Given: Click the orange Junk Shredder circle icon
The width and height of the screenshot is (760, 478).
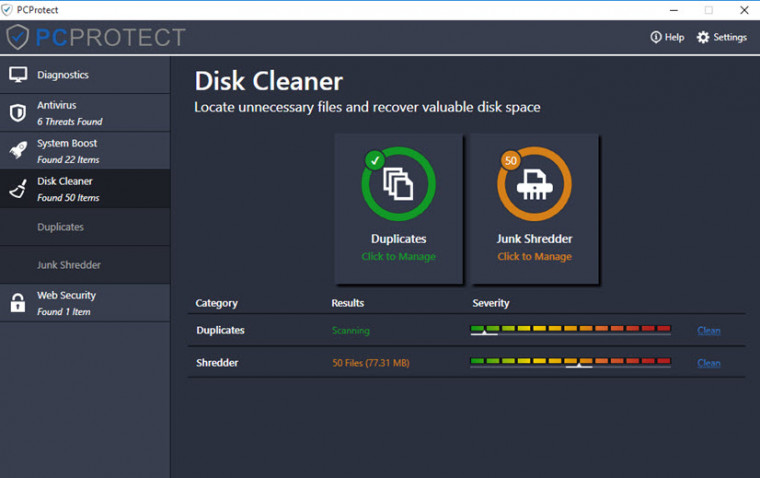Looking at the screenshot, I should (x=534, y=184).
